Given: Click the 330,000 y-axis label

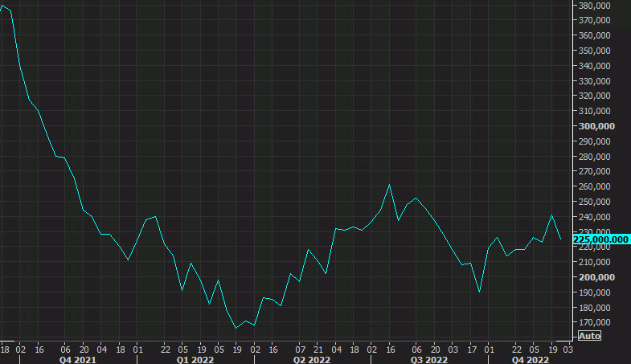Looking at the screenshot, I should point(594,81).
